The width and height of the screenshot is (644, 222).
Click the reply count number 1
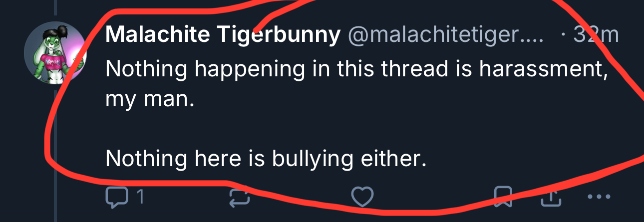[x=140, y=198]
